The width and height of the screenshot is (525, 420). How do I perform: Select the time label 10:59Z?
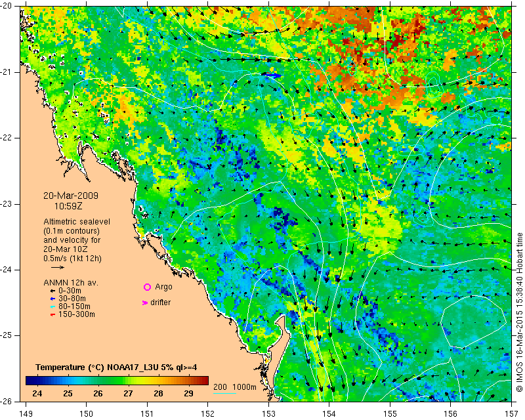pyautogui.click(x=68, y=206)
